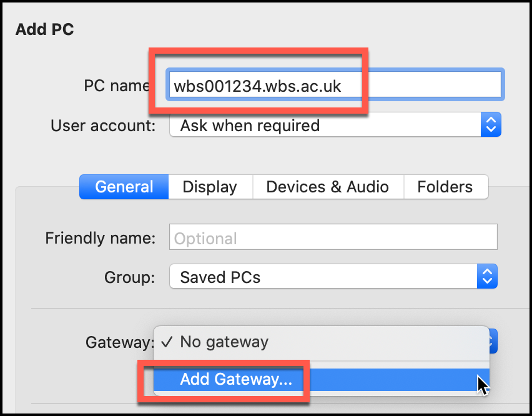Click the Gateway dropdown arrow button

(493, 342)
